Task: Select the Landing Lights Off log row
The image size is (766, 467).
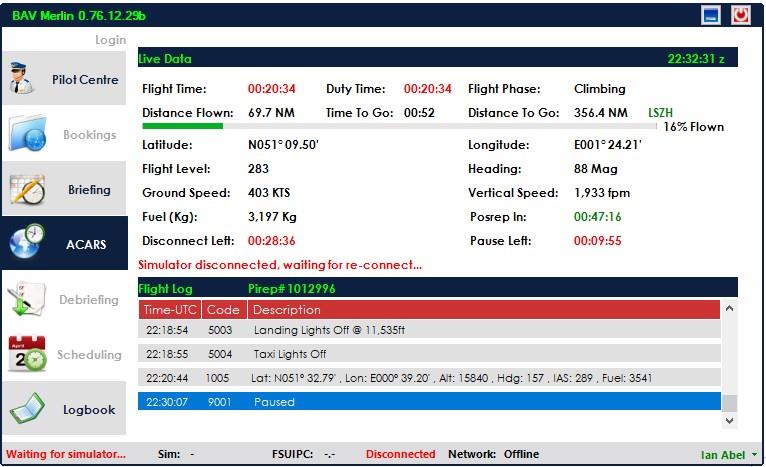Action: [x=429, y=330]
